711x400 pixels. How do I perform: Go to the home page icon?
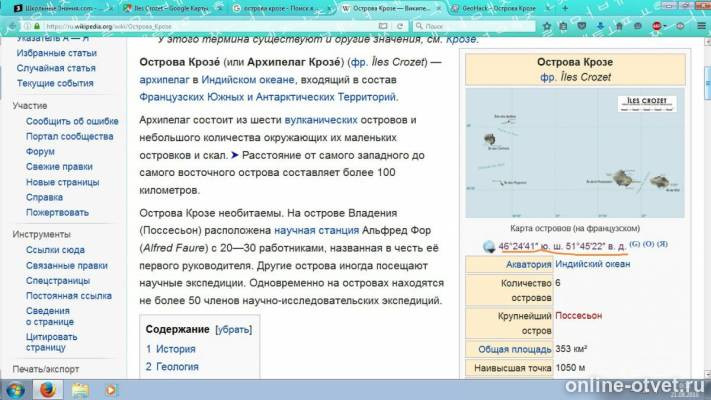pyautogui.click(x=619, y=26)
